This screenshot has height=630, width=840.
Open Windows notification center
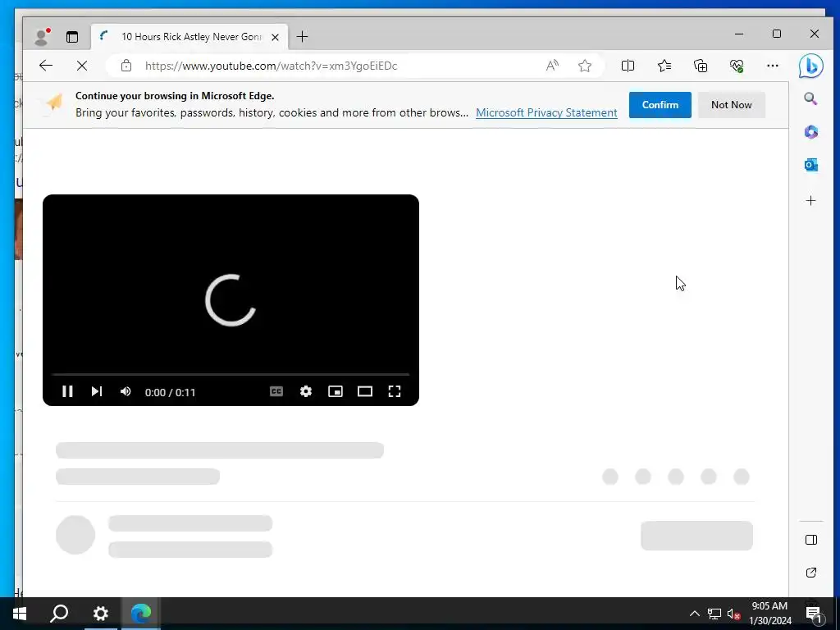pyautogui.click(x=814, y=614)
